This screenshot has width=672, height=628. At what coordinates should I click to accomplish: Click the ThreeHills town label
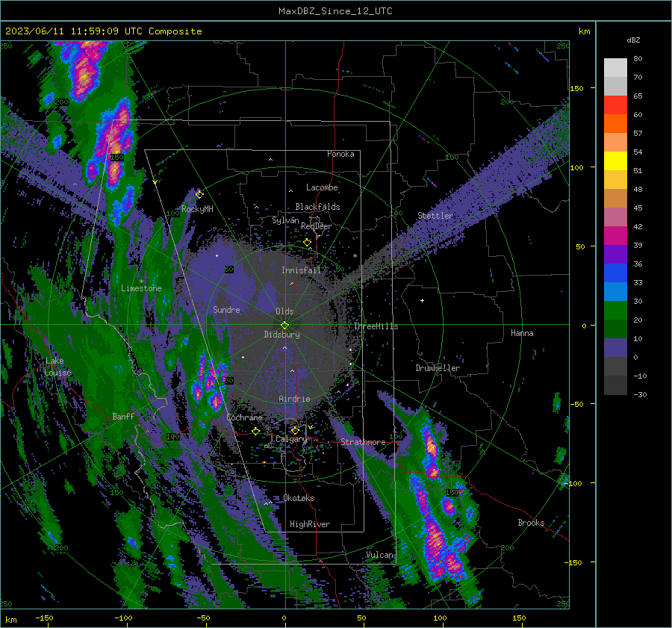376,326
